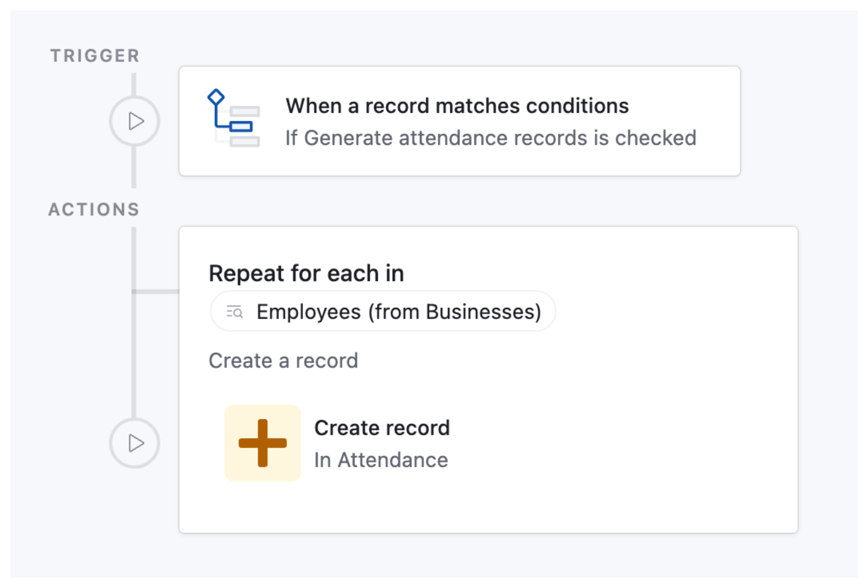
Task: Select the "Repeat for each in" heading
Action: 306,273
